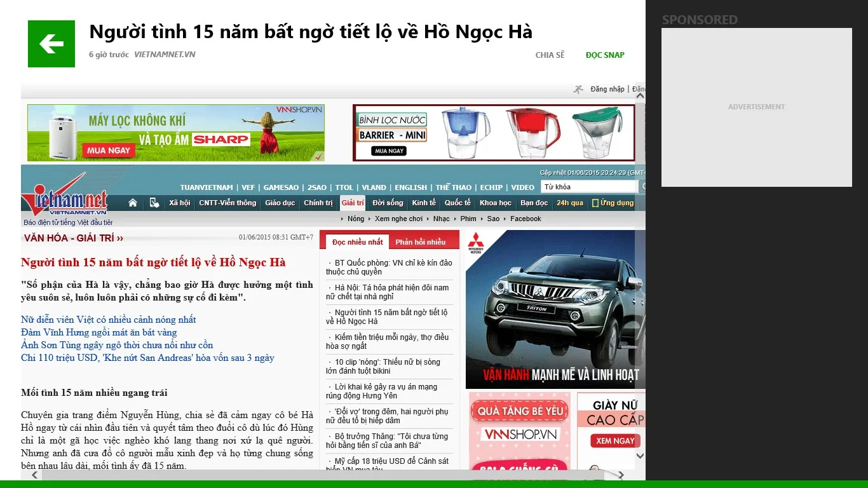Open Facebook submenu link
868x488 pixels.
tap(526, 219)
